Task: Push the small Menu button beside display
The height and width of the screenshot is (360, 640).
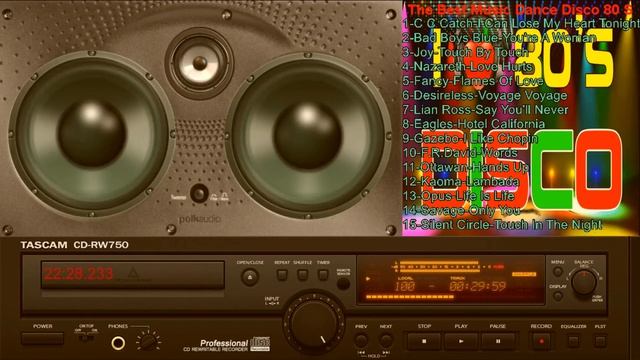Action: click(558, 272)
